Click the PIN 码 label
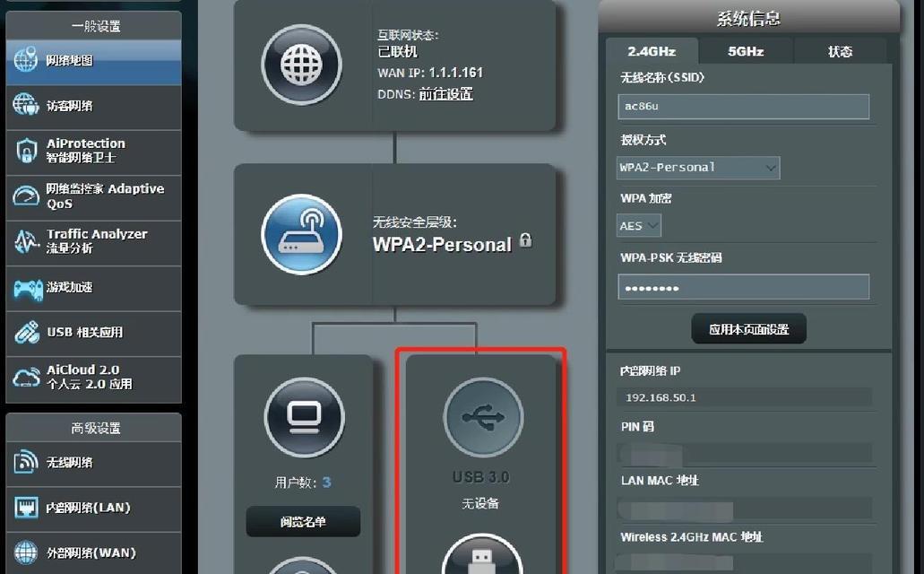Image resolution: width=924 pixels, height=574 pixels. click(x=637, y=427)
